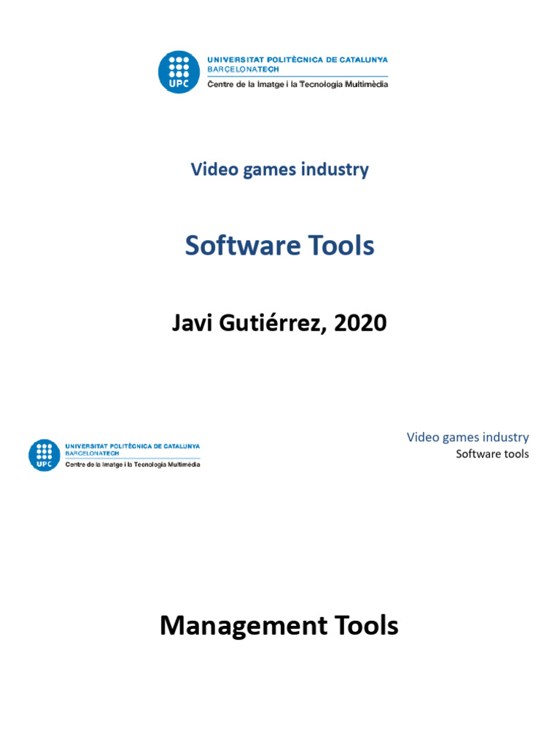Viewport: 560px width, 747px height.
Task: Click 'Centre de la Imatge' text on the second slide
Action: coord(94,465)
